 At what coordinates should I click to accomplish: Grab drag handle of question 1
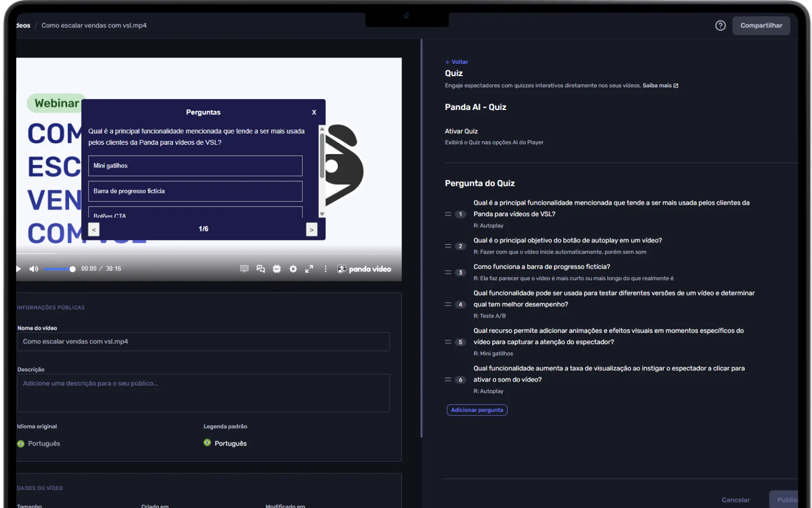click(x=448, y=214)
